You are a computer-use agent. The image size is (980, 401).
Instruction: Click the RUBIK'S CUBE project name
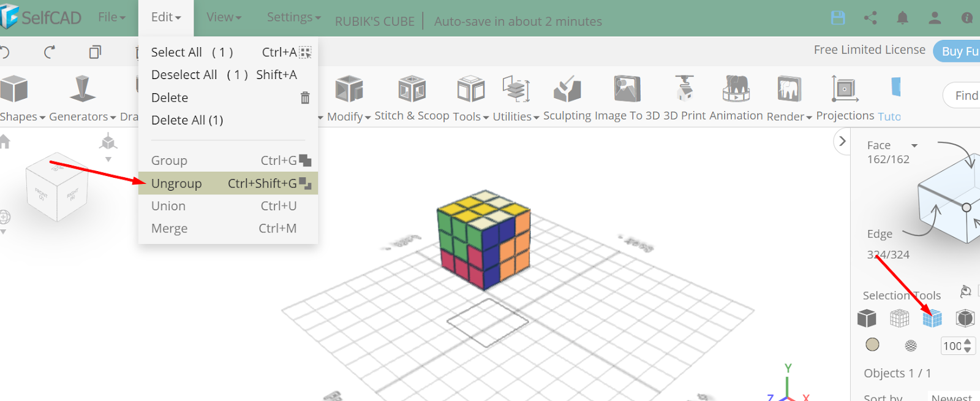click(x=374, y=21)
